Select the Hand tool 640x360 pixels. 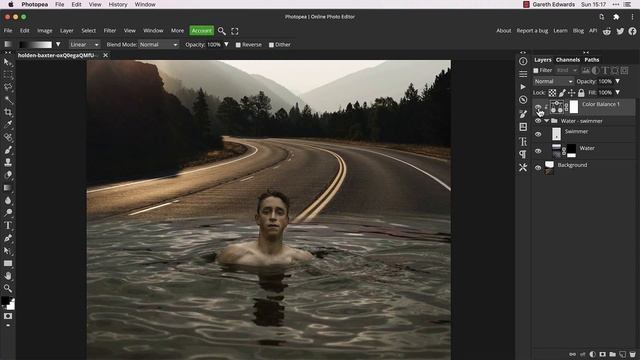click(x=7, y=276)
